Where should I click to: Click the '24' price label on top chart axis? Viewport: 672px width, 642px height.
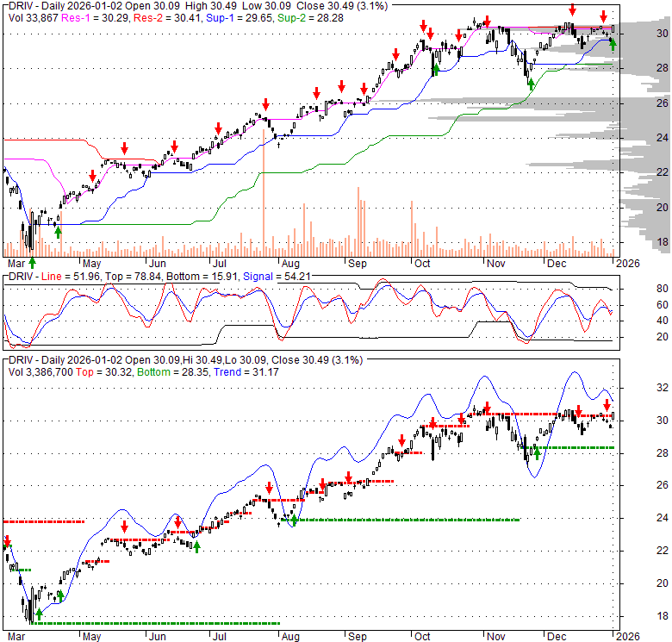click(663, 138)
